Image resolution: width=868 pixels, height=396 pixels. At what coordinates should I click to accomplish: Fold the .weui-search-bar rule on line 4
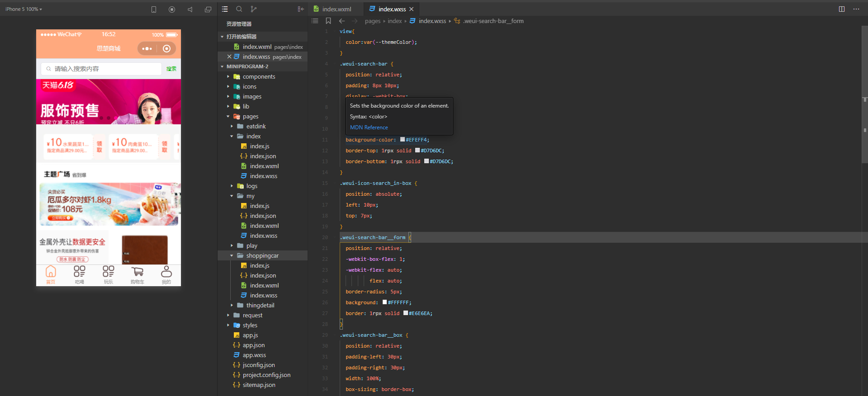(335, 64)
